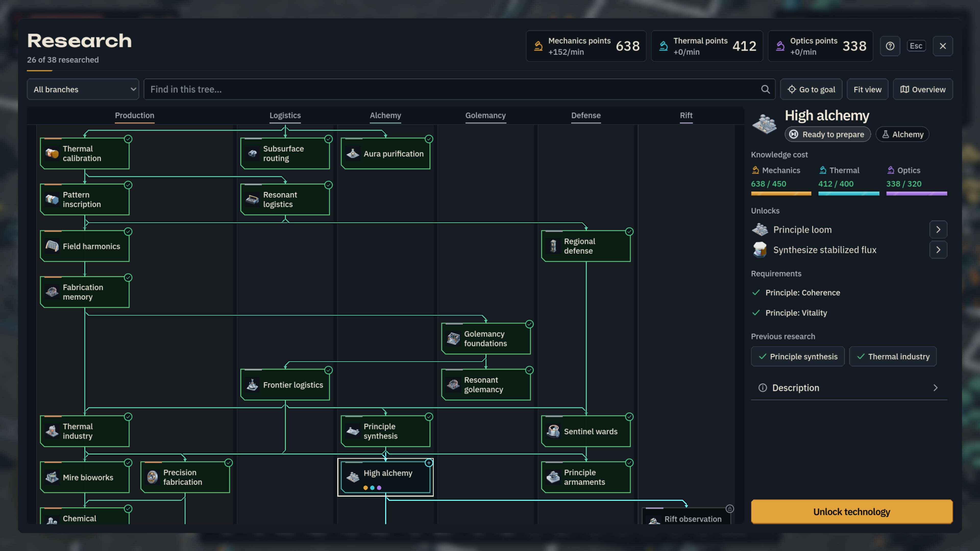Click the researched checkmark on Principle armaments
This screenshot has height=551, width=980.
pos(629,463)
